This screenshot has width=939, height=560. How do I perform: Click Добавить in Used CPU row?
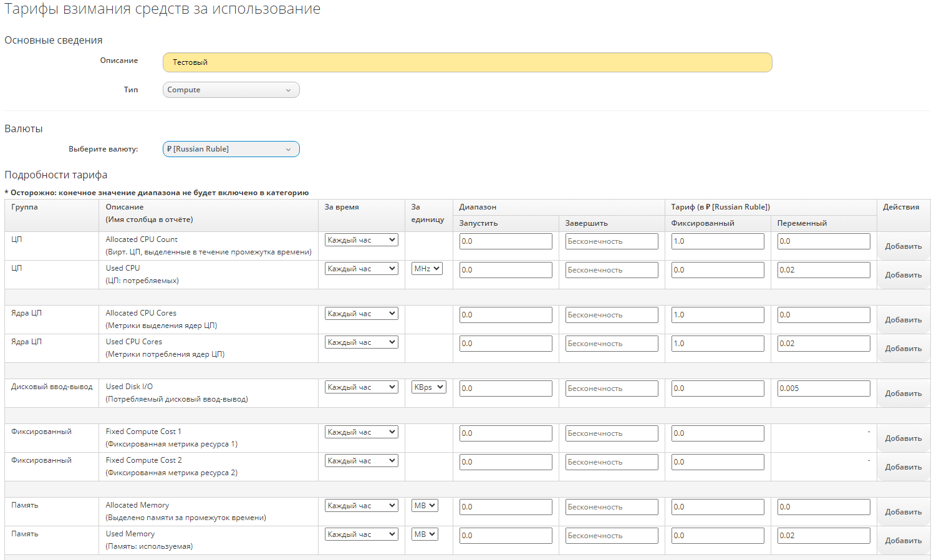click(903, 275)
